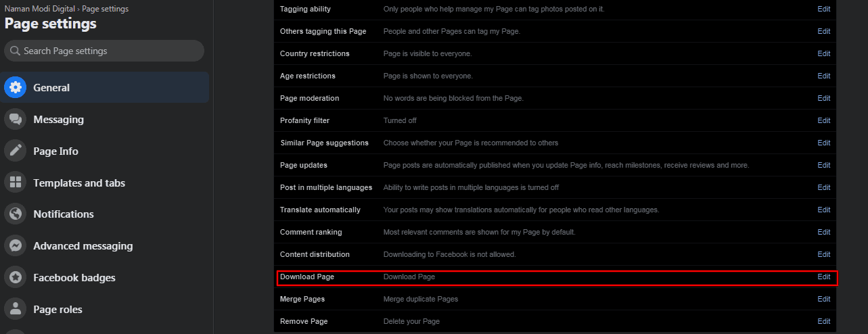Edit the Tagging ability setting
This screenshot has height=334, width=868.
click(x=823, y=9)
